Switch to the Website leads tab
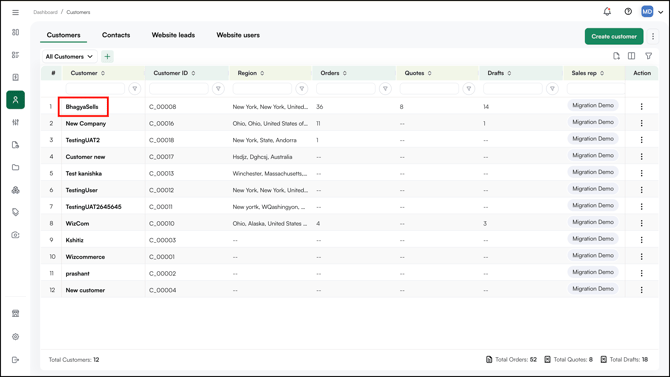 [x=173, y=35]
